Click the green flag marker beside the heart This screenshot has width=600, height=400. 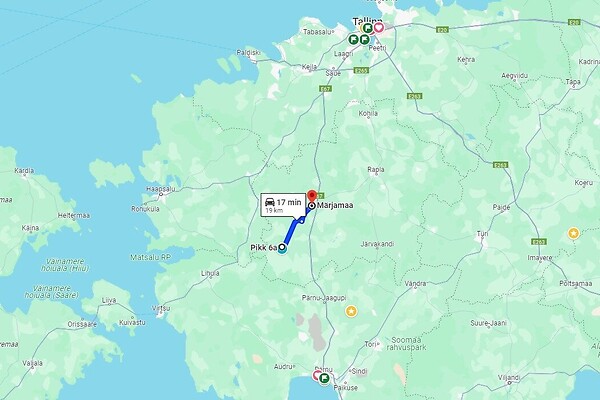coord(368,28)
